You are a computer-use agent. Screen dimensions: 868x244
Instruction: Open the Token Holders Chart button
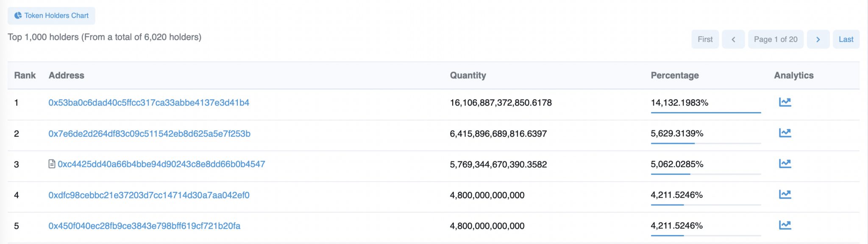pyautogui.click(x=51, y=16)
